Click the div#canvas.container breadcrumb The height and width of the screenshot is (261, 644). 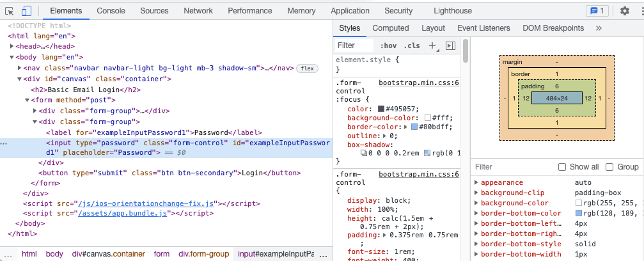tap(109, 254)
